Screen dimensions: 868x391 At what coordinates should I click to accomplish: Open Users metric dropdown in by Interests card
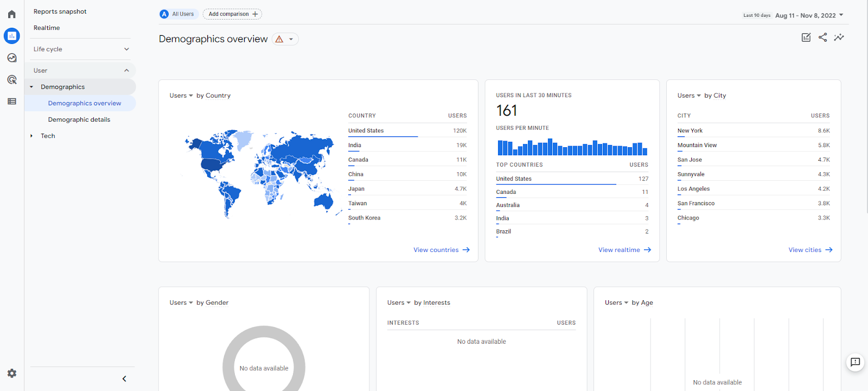point(399,302)
